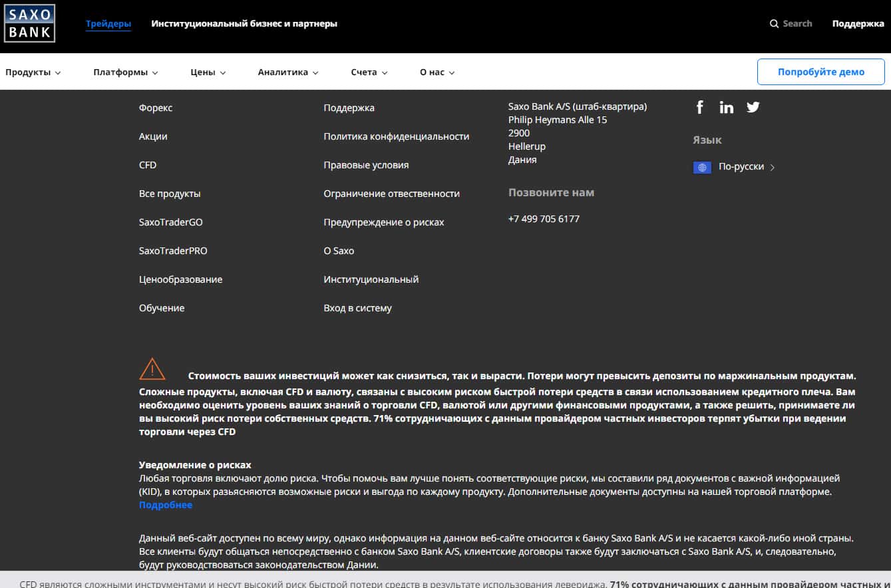The height and width of the screenshot is (588, 891).
Task: Open the Facebook social icon
Action: (700, 107)
